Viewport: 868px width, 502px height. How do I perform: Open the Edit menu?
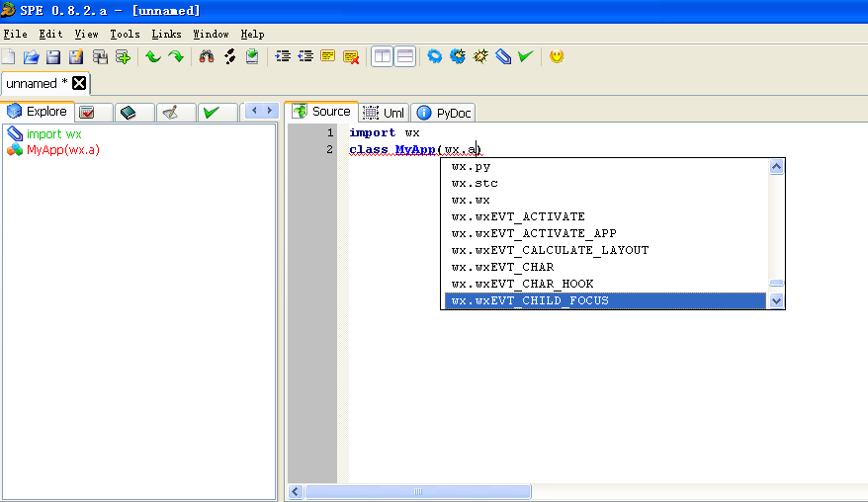[50, 35]
